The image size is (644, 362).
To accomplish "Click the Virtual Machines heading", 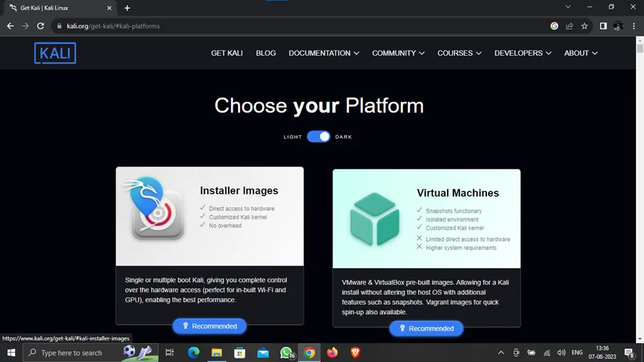I will (x=457, y=193).
